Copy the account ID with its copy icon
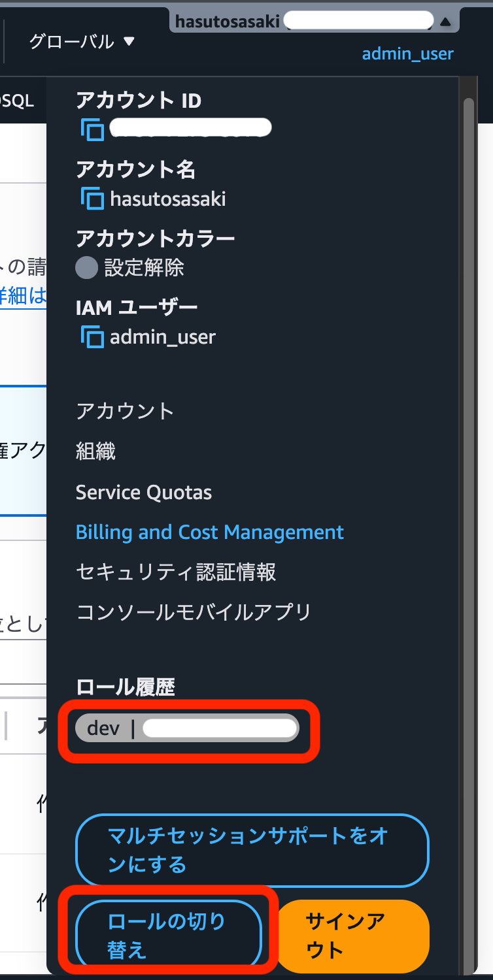The width and height of the screenshot is (493, 980). point(92,129)
